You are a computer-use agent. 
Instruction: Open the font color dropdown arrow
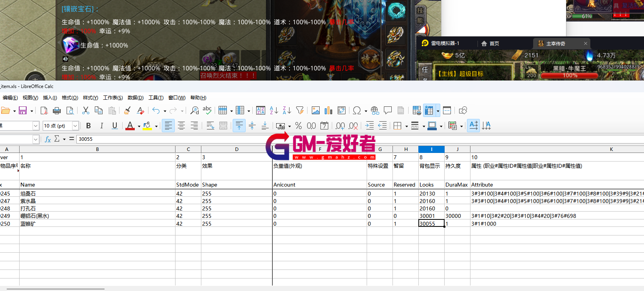[x=139, y=126]
